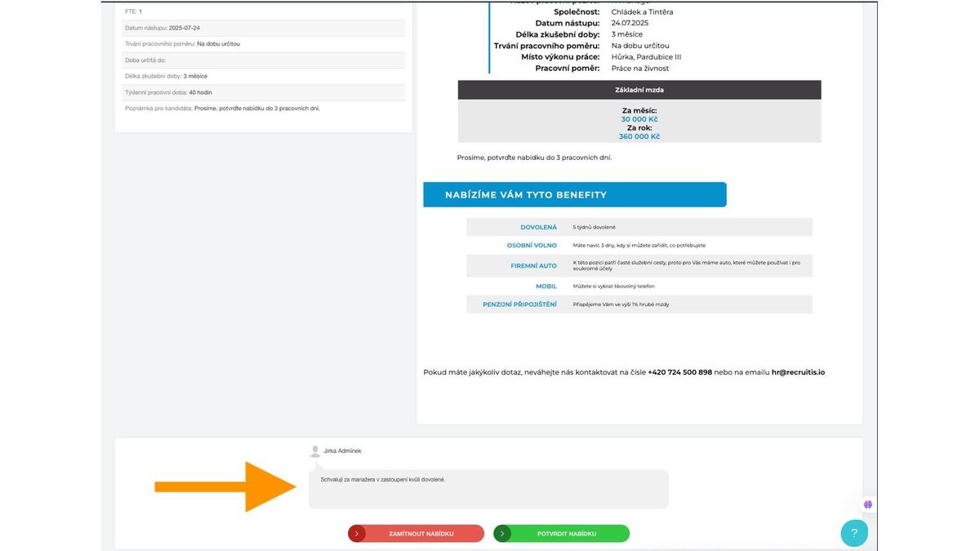Confirm the offer with Potvrdit nabídku
This screenshot has width=980, height=551.
click(562, 534)
